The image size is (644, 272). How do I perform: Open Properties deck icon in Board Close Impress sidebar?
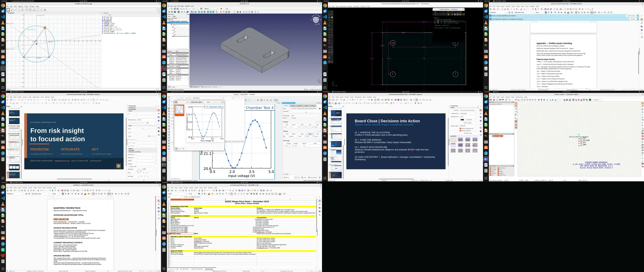[480, 110]
